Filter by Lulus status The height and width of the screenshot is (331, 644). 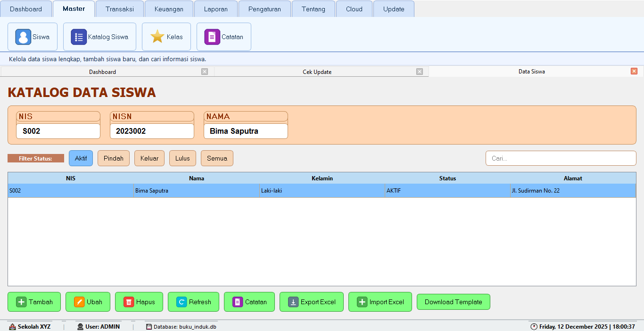coord(182,158)
